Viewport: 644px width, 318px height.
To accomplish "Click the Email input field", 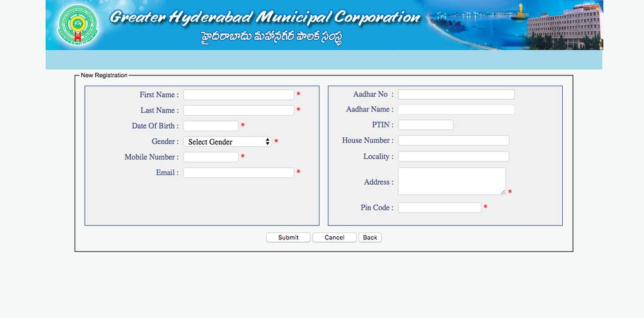I will [x=239, y=173].
